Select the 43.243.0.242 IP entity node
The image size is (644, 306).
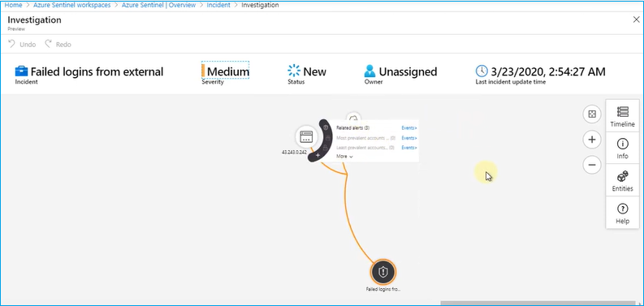(306, 137)
